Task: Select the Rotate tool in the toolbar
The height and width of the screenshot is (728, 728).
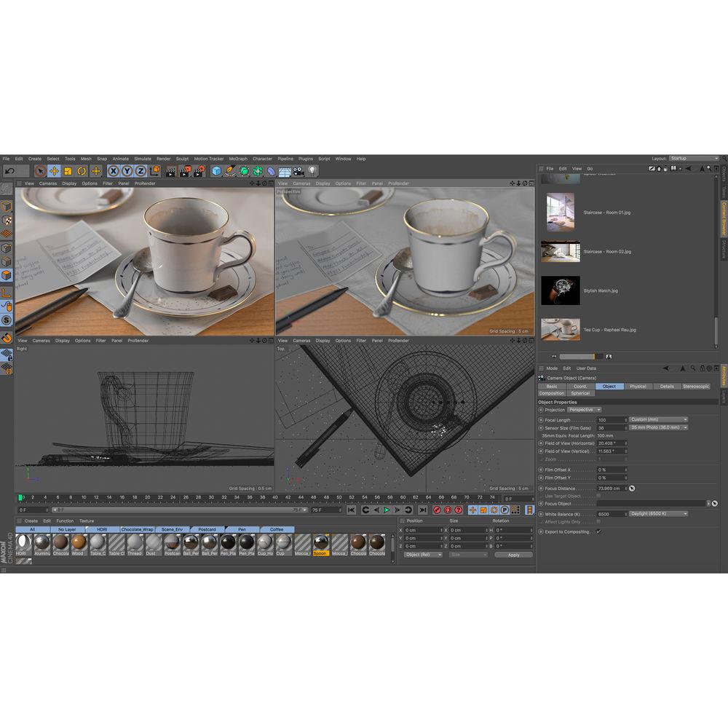Action: [x=80, y=171]
